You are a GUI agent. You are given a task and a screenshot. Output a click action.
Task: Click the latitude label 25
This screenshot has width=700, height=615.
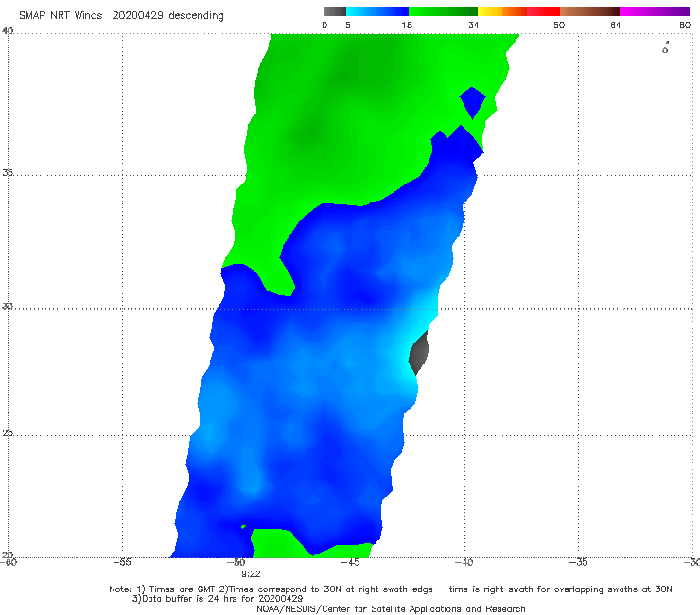pos(8,432)
